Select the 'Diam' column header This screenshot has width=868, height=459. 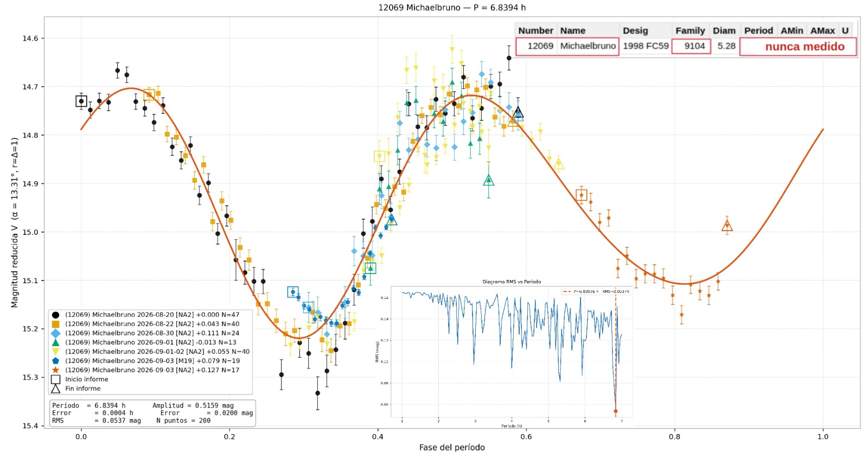tap(724, 30)
